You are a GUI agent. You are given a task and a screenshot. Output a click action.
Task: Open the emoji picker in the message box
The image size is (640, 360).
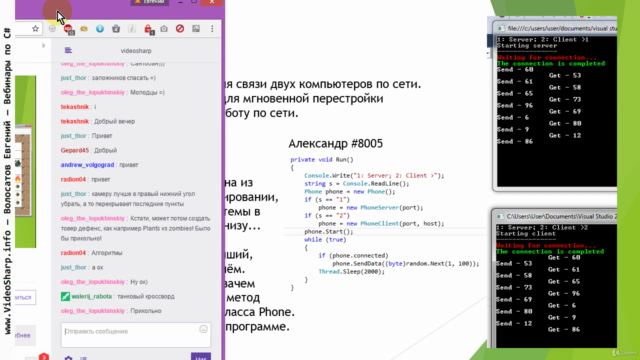203,329
